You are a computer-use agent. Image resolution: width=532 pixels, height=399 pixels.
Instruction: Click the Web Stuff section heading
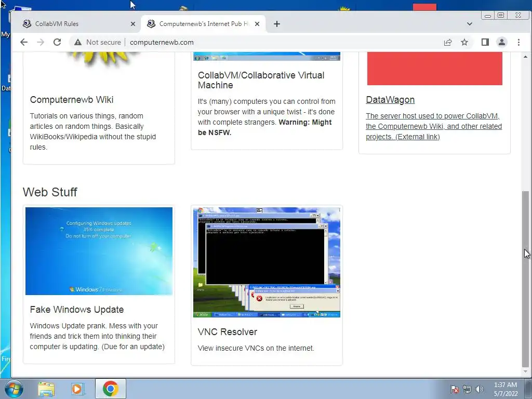pos(50,192)
